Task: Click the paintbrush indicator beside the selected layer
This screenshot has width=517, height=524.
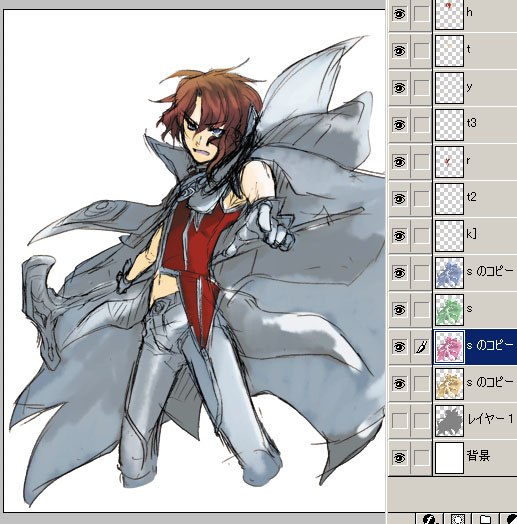Action: click(421, 347)
